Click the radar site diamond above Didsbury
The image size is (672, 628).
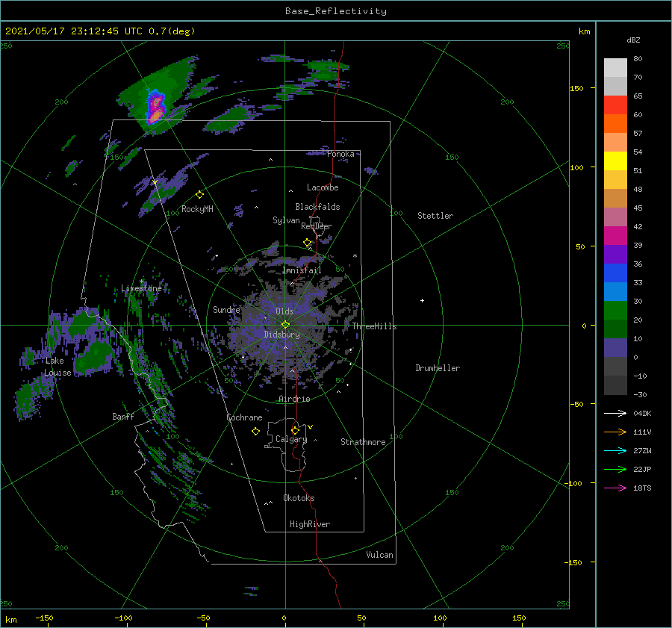coord(285,325)
